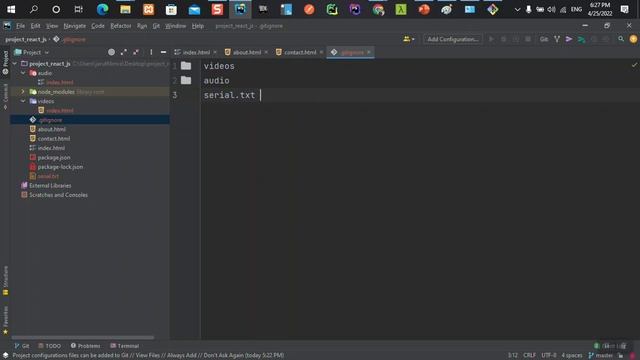Close the about.html editor tab
The image size is (640, 360).
(x=266, y=52)
